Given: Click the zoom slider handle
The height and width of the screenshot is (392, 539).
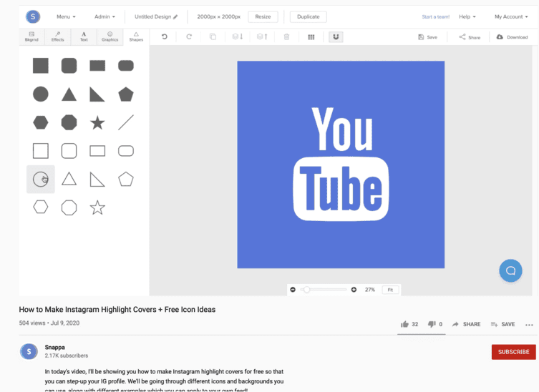Looking at the screenshot, I should (x=306, y=290).
